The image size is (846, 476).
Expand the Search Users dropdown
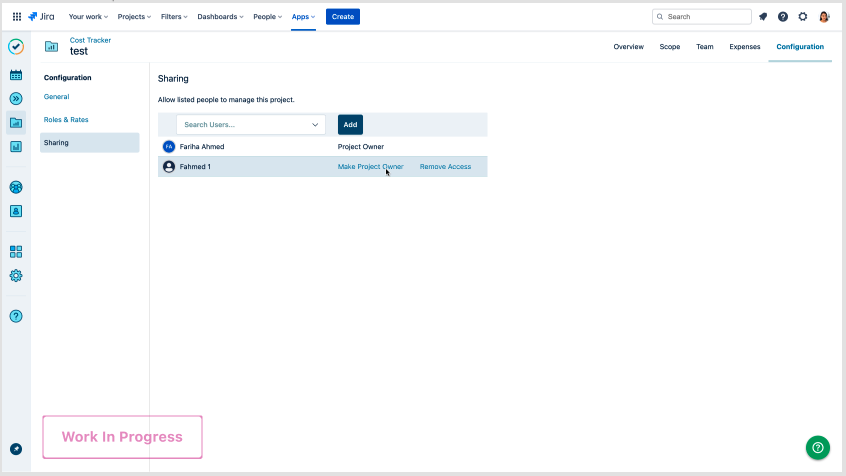pyautogui.click(x=316, y=125)
